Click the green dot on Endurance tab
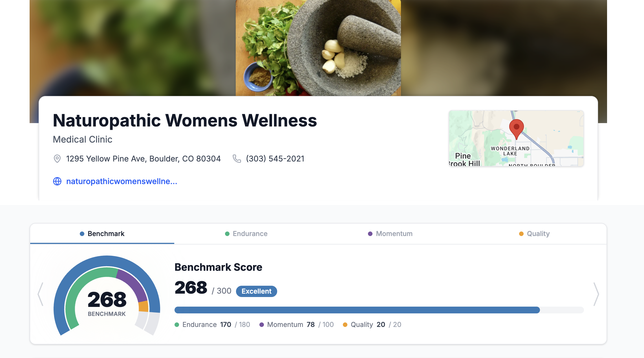 227,234
